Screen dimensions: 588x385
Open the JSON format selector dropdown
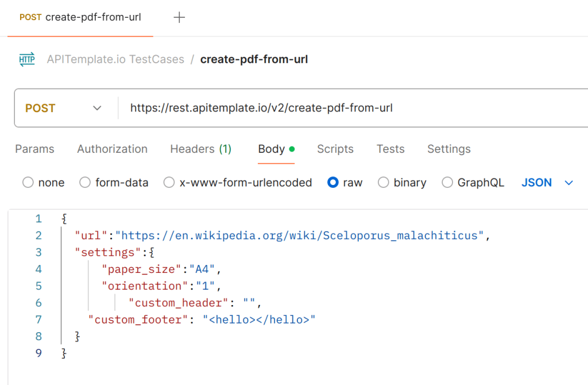[568, 183]
